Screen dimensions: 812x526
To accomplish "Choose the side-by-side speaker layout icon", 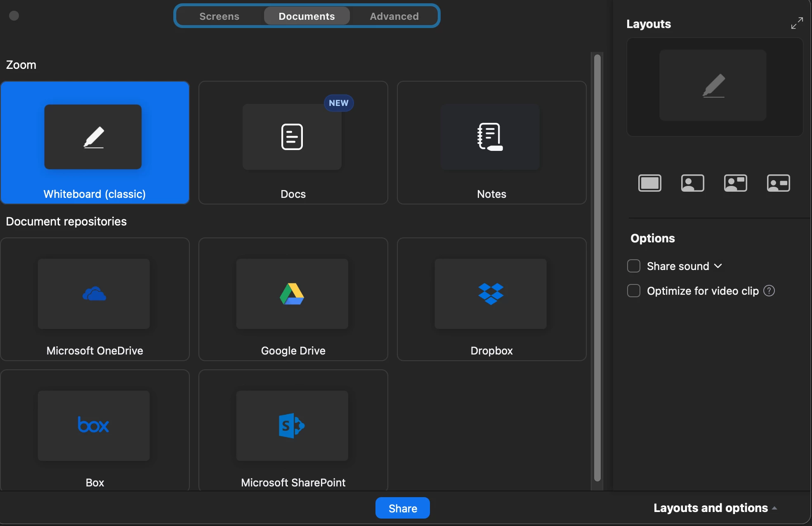I will click(736, 183).
